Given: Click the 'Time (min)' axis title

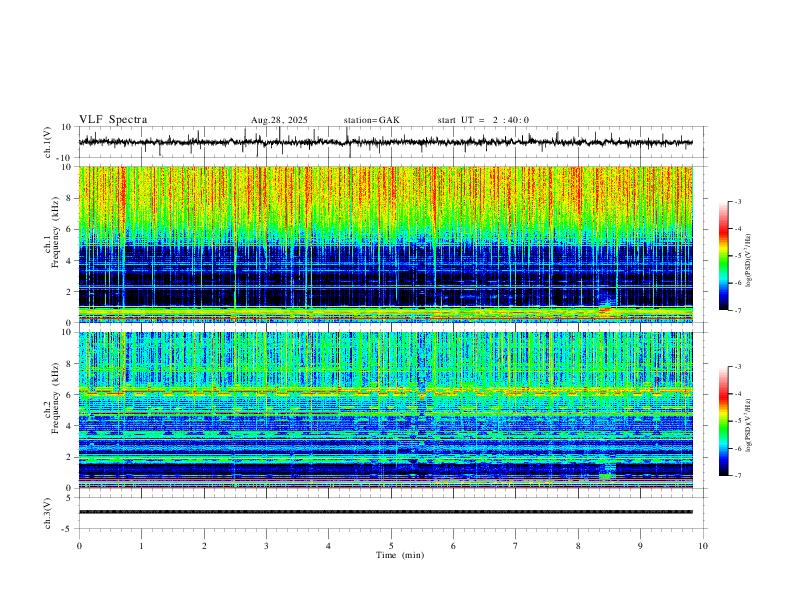Looking at the screenshot, I should tap(400, 555).
